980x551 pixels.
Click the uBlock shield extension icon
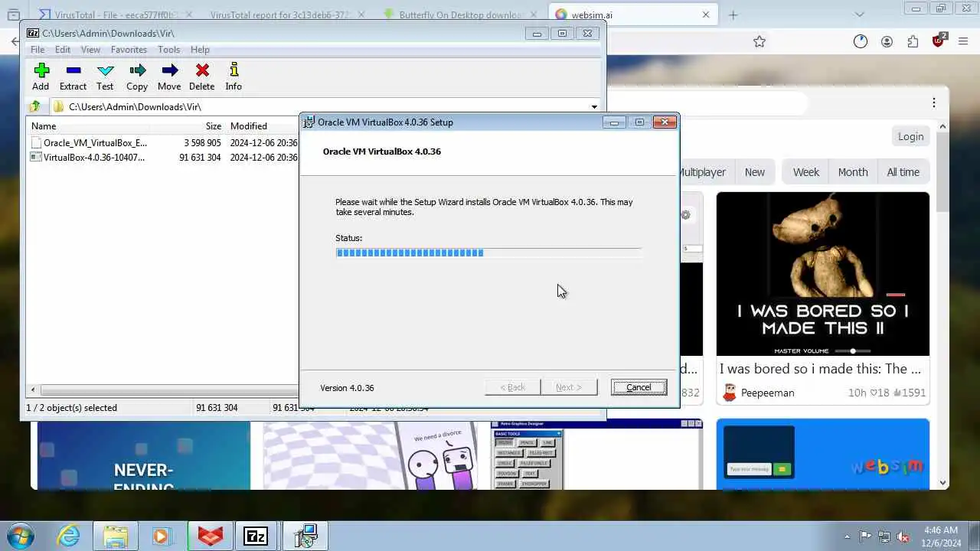pos(939,41)
